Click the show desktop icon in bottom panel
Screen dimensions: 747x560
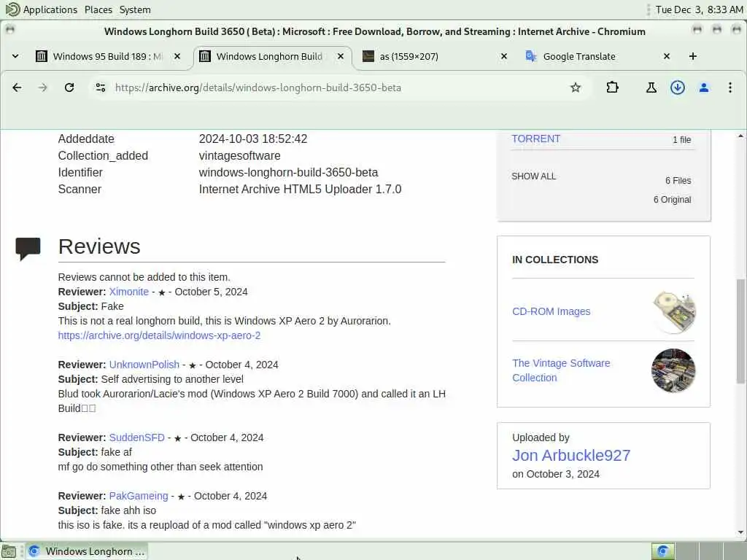[x=9, y=551]
